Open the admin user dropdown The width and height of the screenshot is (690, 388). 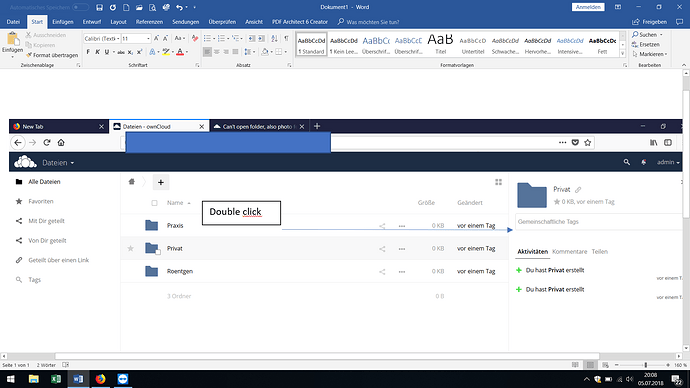tap(668, 162)
